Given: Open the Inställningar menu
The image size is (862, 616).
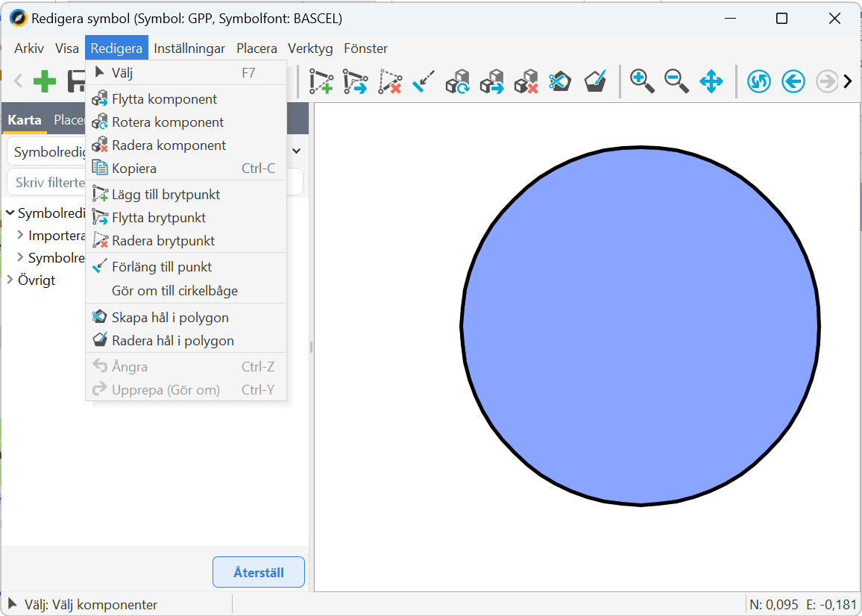Looking at the screenshot, I should 189,48.
